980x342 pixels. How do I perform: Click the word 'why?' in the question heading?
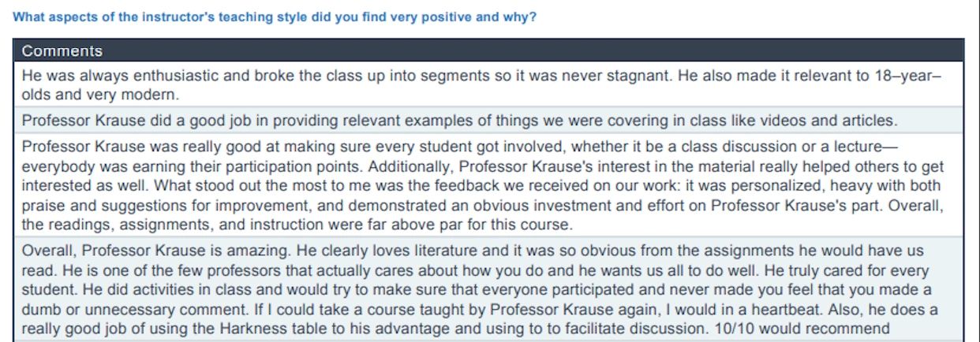pos(522,17)
